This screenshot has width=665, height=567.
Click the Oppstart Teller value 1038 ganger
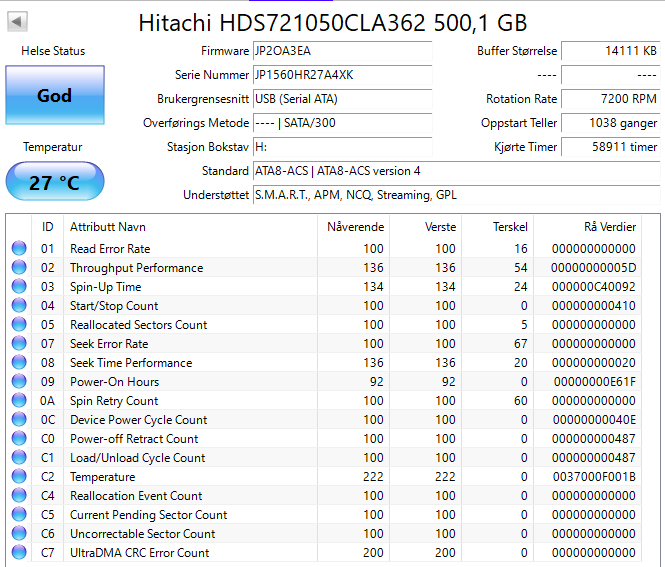click(611, 123)
